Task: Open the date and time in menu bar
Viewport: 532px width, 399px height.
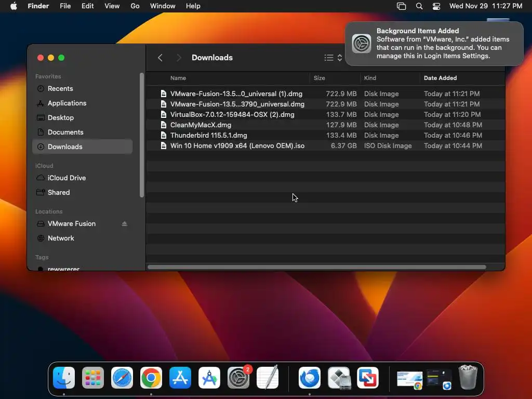Action: [x=486, y=6]
